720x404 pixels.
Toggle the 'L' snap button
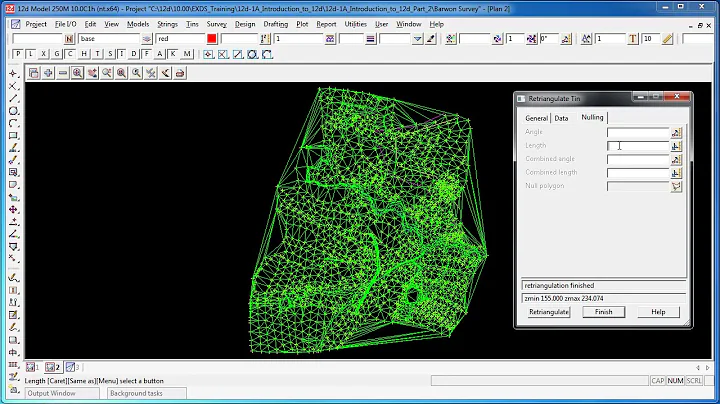click(x=31, y=54)
